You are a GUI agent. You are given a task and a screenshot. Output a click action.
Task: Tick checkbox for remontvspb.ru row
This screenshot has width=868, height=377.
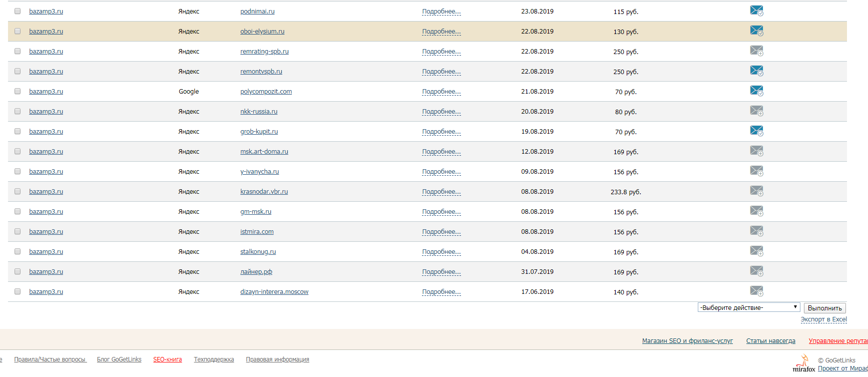(x=18, y=71)
